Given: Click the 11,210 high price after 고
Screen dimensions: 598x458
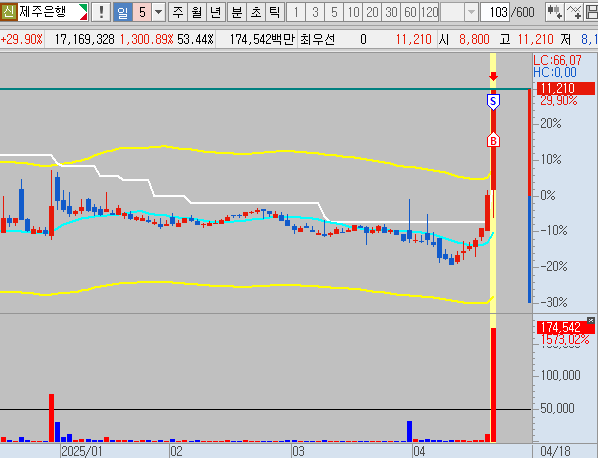Looking at the screenshot, I should [535, 39].
